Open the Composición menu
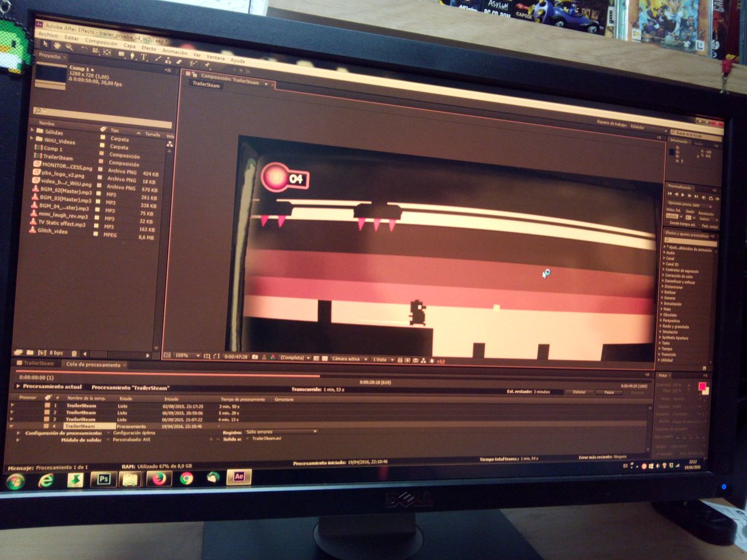Image resolution: width=747 pixels, height=560 pixels. pos(101,42)
